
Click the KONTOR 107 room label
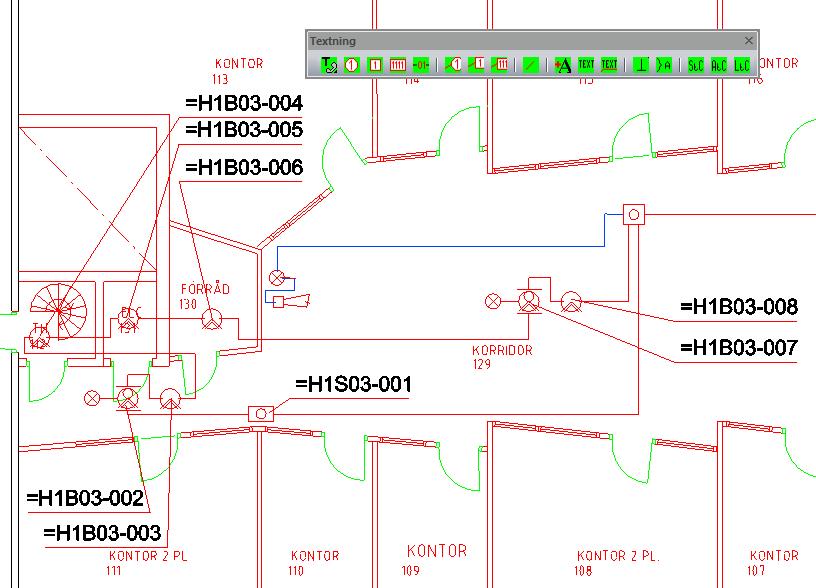[773, 563]
